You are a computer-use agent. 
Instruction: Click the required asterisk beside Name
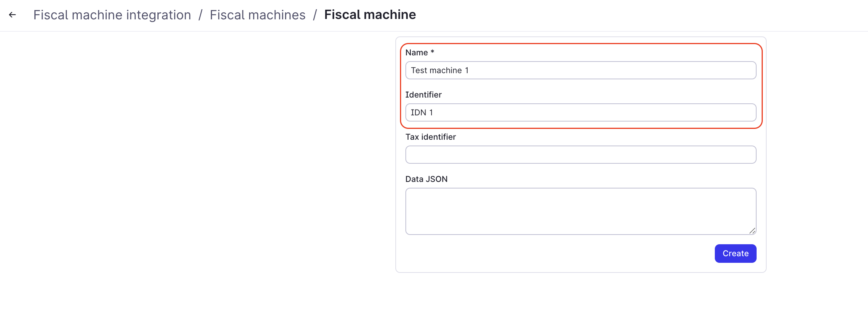[432, 51]
